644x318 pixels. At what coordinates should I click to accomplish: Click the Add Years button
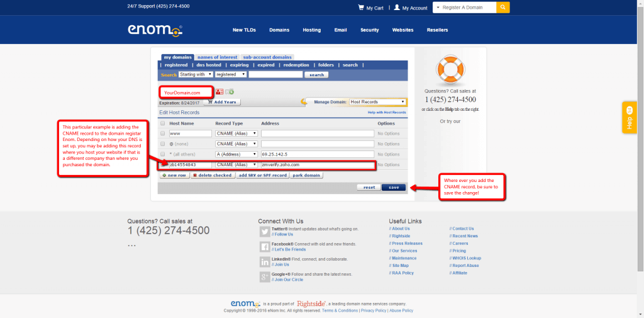(222, 102)
